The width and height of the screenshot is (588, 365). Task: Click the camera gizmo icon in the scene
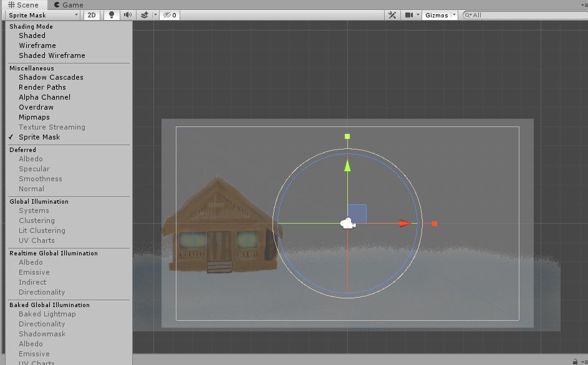[x=347, y=224]
